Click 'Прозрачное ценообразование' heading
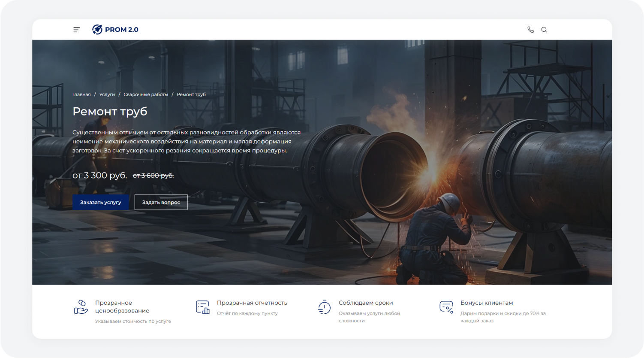Viewport: 644px width, 358px height. [122, 307]
